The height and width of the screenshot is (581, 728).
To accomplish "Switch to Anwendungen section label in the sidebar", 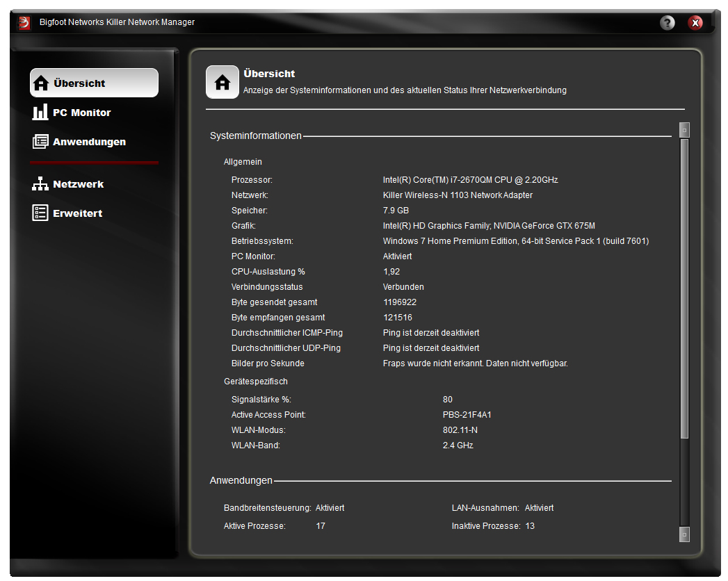I will pyautogui.click(x=89, y=142).
